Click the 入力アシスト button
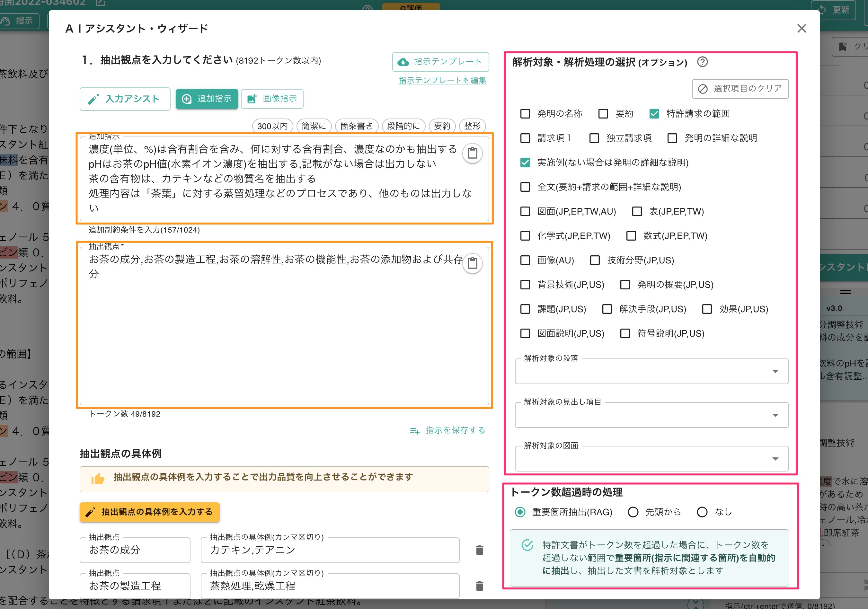 point(125,99)
